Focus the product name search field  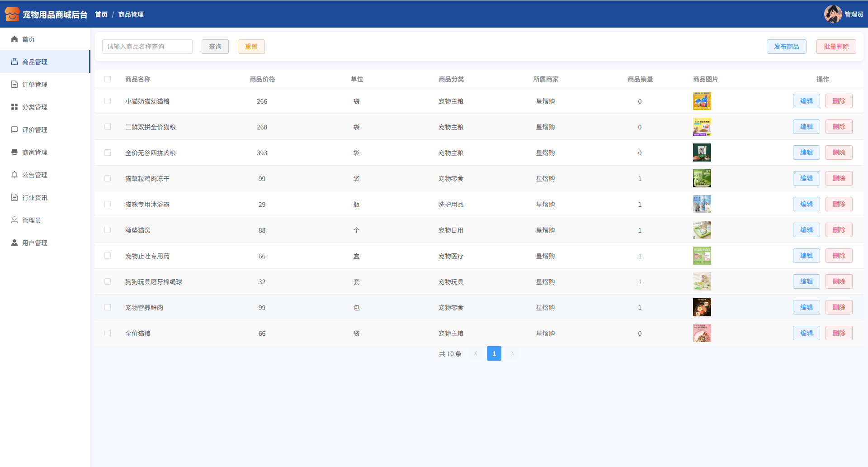click(x=147, y=47)
